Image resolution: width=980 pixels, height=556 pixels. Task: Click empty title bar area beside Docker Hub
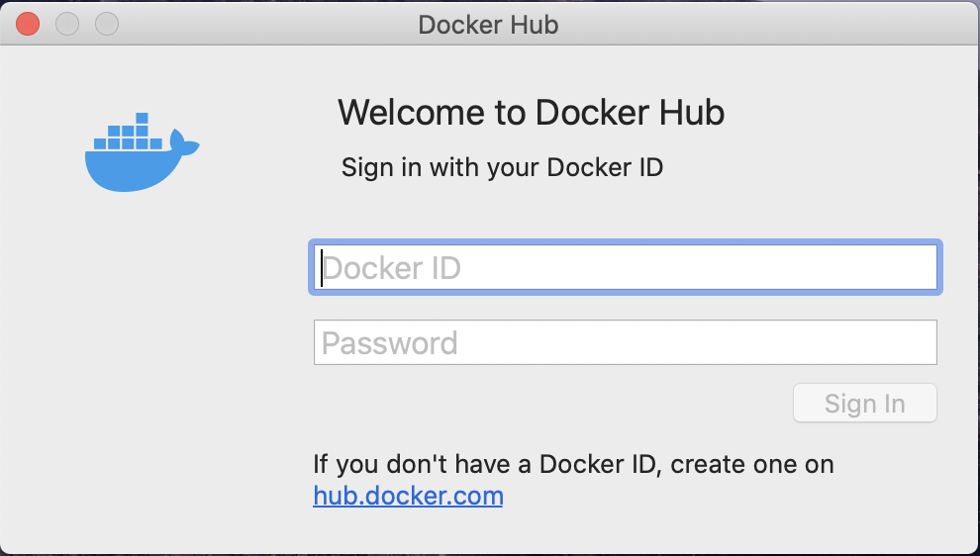click(x=750, y=25)
